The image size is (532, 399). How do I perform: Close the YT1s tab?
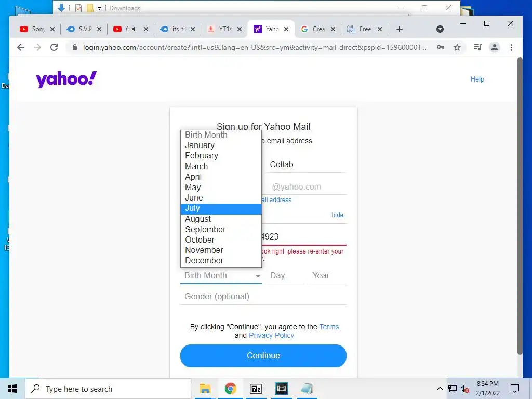pos(240,29)
